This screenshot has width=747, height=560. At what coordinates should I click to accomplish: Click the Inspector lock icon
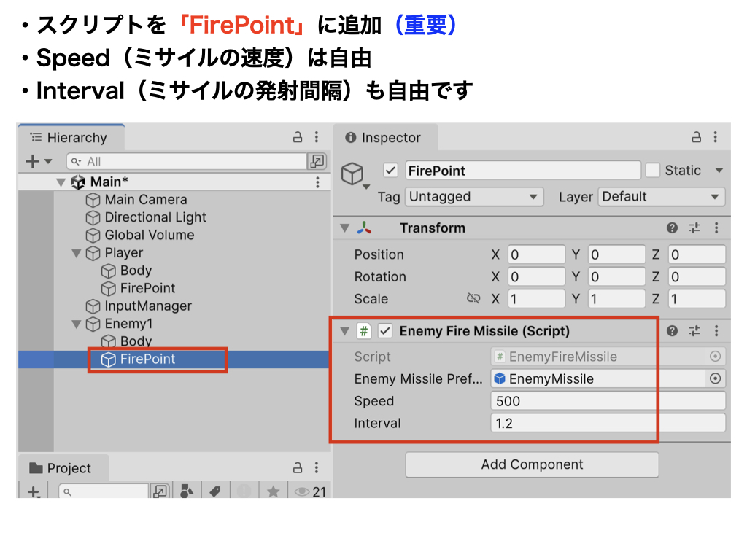pyautogui.click(x=696, y=138)
